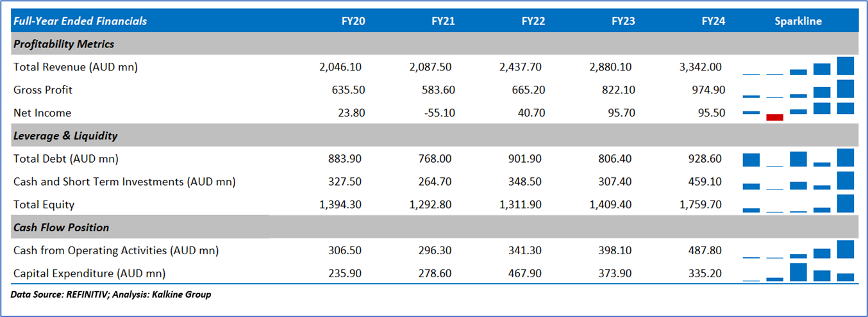Click the Total Debt sparkline chart
This screenshot has width=868, height=317.
point(798,158)
